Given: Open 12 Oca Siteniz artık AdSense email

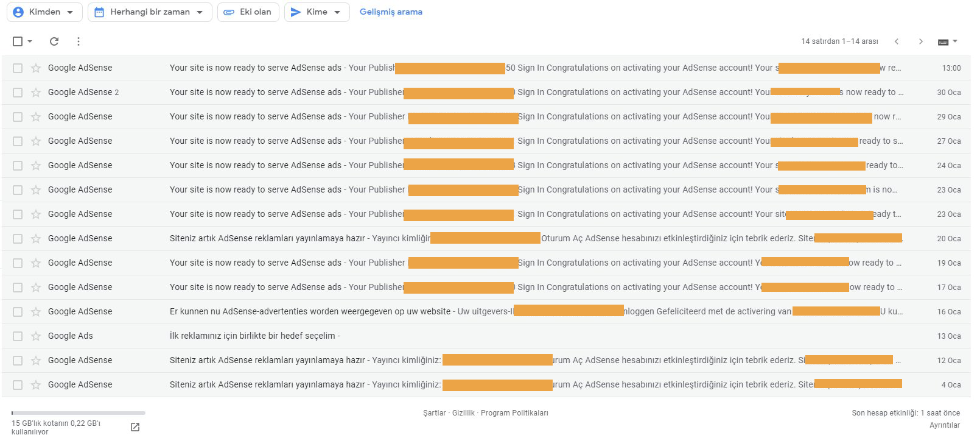Looking at the screenshot, I should (486, 361).
